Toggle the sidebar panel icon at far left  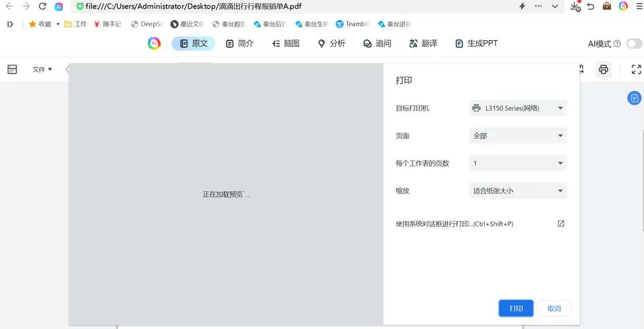tap(12, 69)
